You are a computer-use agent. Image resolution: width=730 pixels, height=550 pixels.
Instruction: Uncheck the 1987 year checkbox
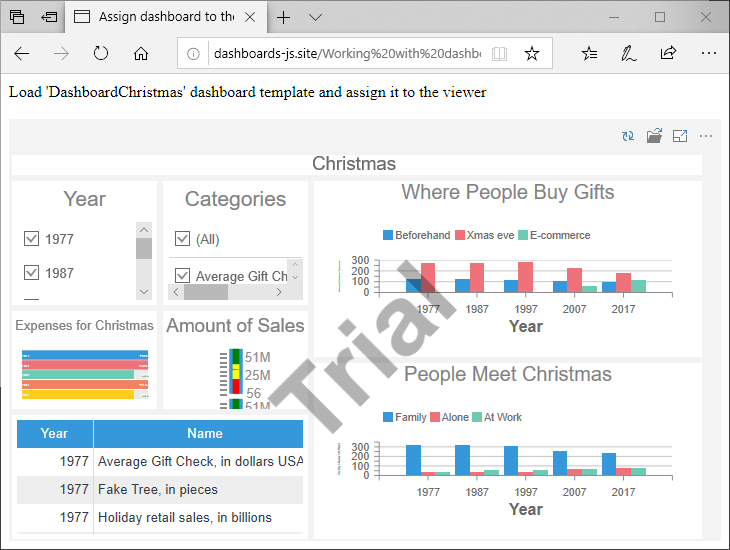pyautogui.click(x=31, y=273)
